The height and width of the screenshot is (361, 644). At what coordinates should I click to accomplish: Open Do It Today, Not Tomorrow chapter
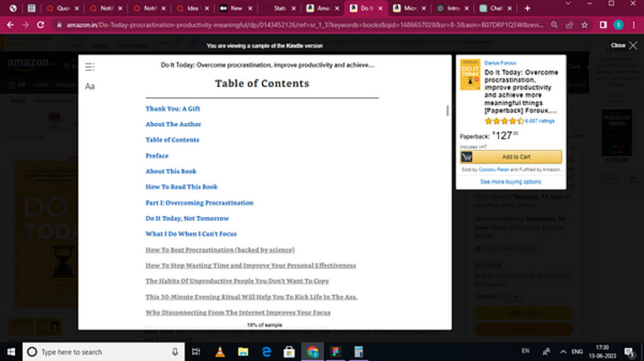click(x=187, y=218)
